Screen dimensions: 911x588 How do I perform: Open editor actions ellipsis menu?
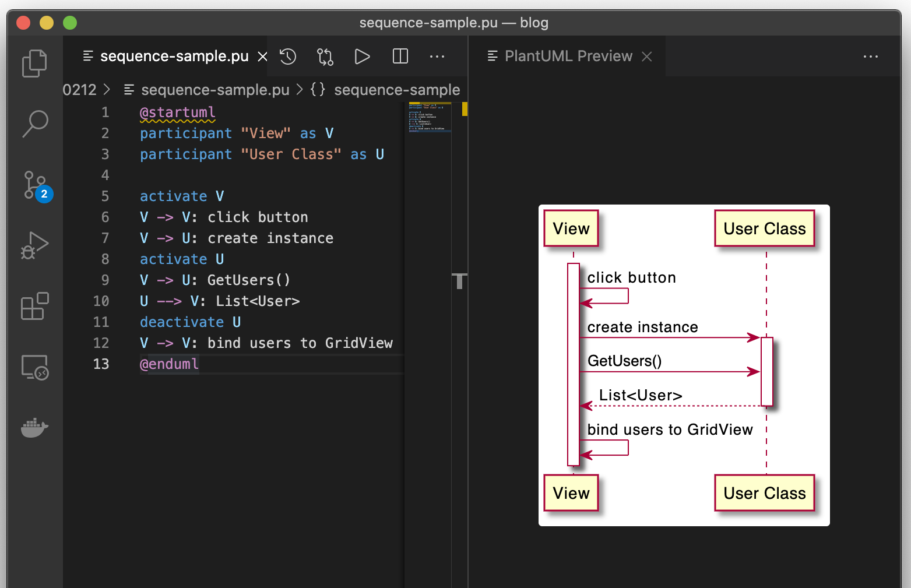tap(437, 56)
